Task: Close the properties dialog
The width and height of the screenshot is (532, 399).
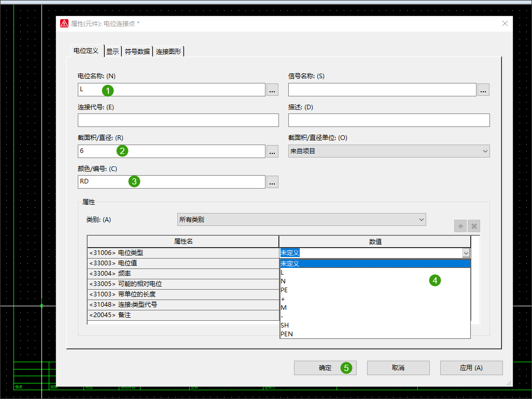Action: pyautogui.click(x=505, y=23)
